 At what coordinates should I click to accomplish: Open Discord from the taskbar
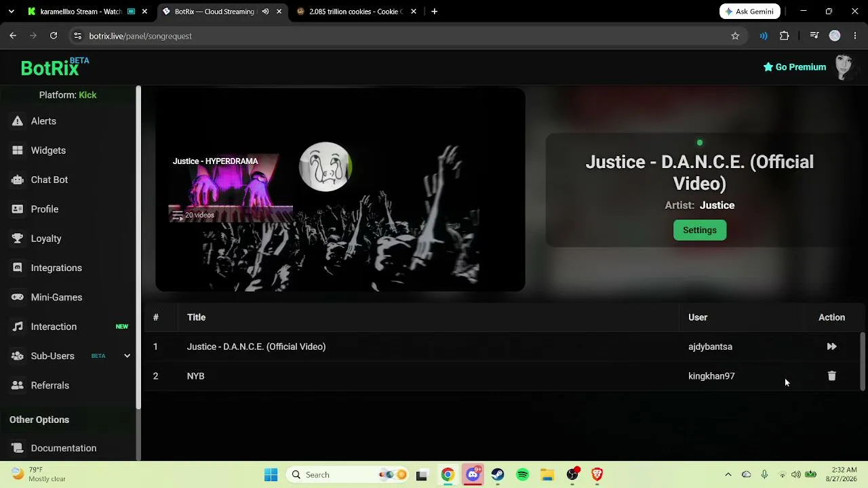[x=473, y=474]
